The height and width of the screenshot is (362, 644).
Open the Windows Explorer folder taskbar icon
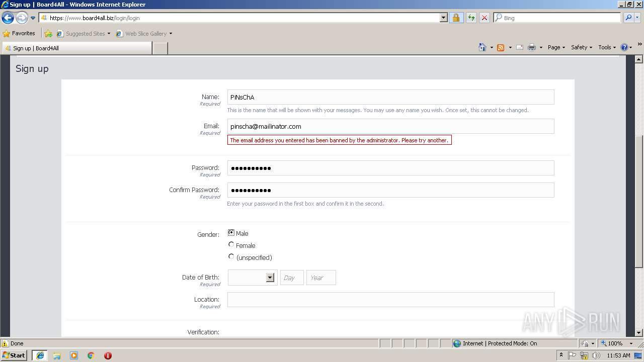(x=57, y=355)
